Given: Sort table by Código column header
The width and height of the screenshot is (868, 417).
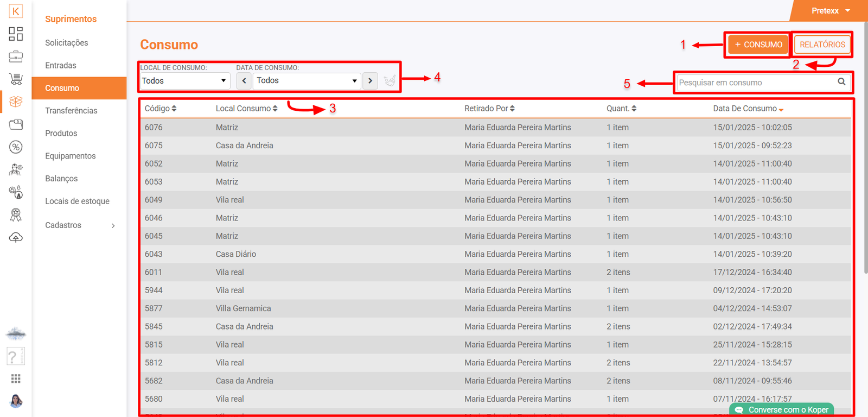Looking at the screenshot, I should tap(160, 109).
